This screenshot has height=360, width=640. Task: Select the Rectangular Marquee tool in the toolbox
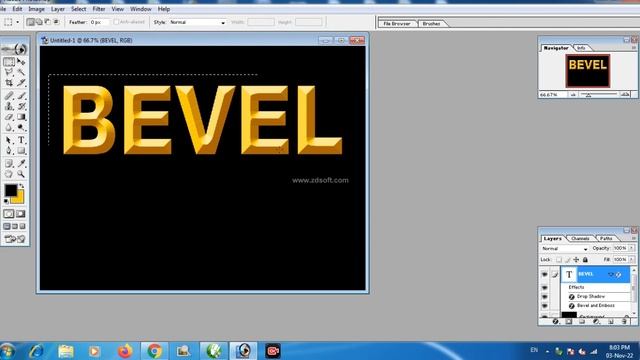(x=9, y=62)
